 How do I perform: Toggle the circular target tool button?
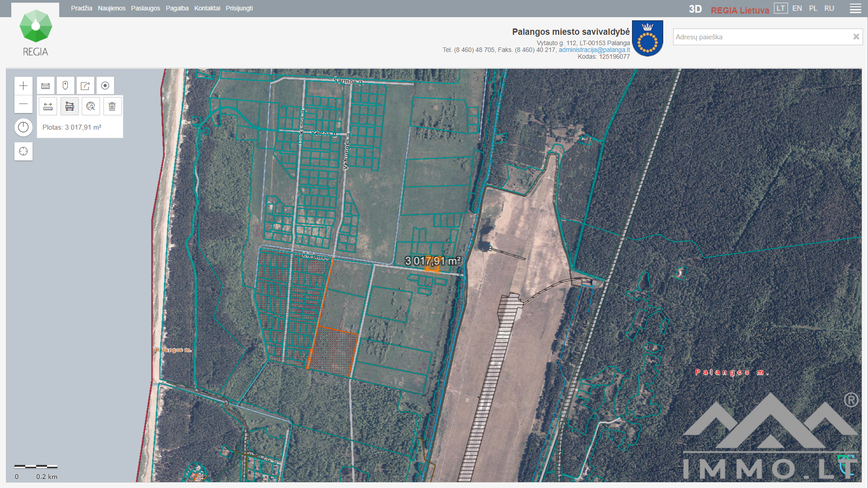(x=105, y=86)
